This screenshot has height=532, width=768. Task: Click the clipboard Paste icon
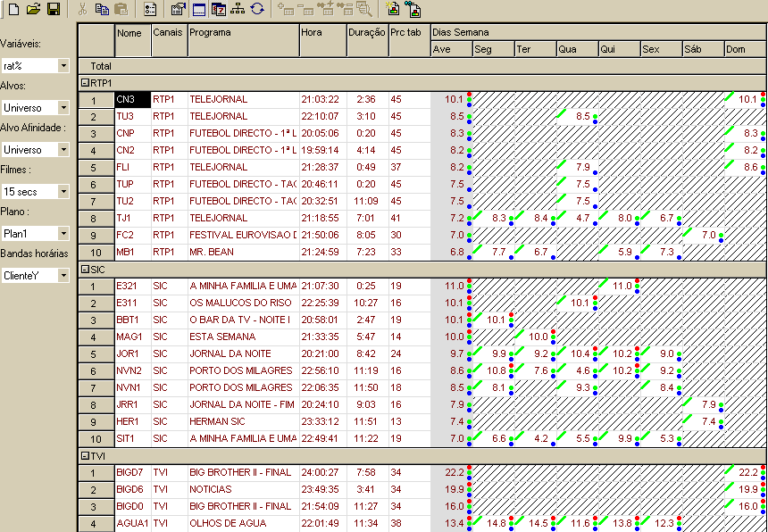pyautogui.click(x=120, y=9)
